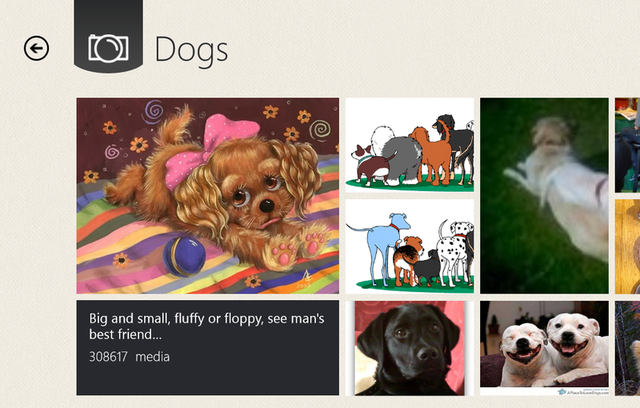
Task: Open the two smiling white dogs photo
Action: [x=544, y=348]
